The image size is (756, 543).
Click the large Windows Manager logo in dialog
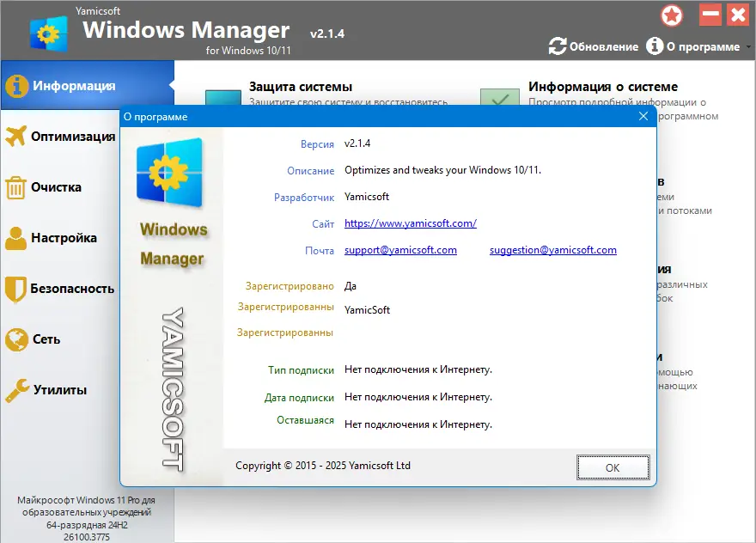click(x=170, y=173)
